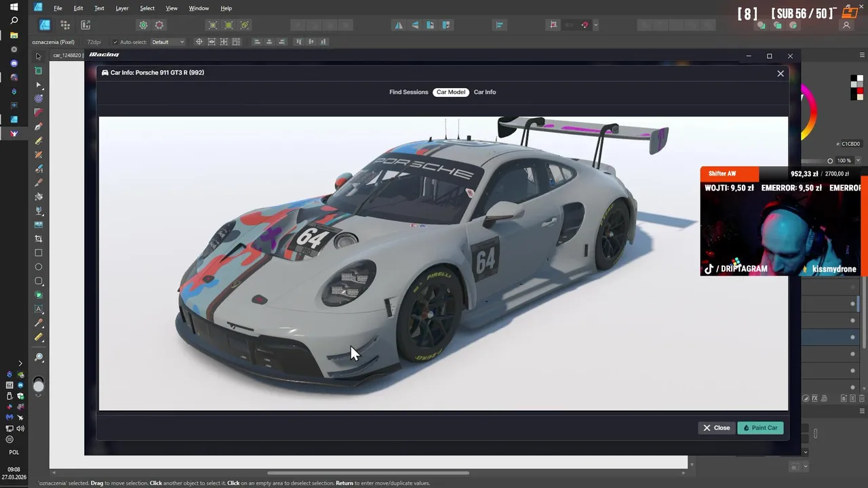Open the account profile icon
The width and height of the screenshot is (868, 488).
point(846,25)
